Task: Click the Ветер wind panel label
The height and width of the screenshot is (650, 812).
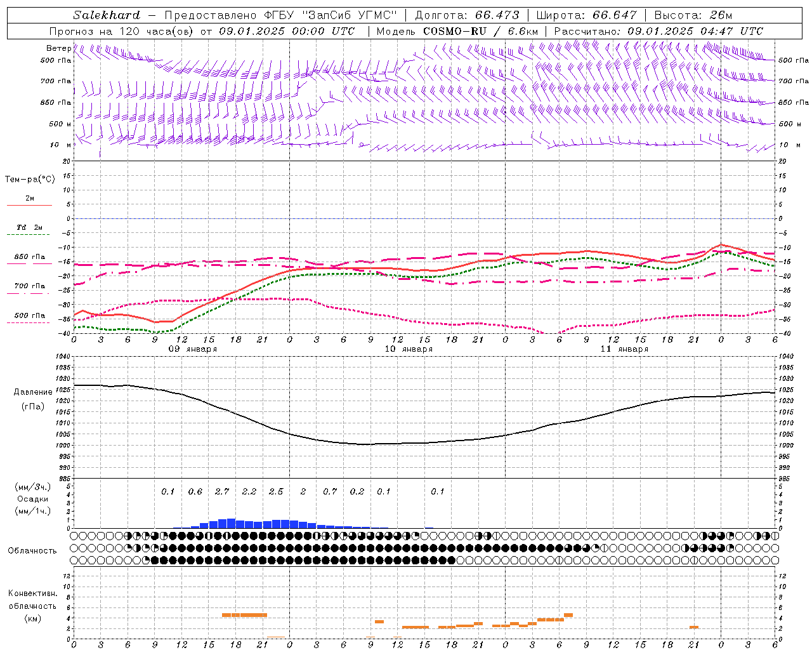Action: tap(58, 48)
